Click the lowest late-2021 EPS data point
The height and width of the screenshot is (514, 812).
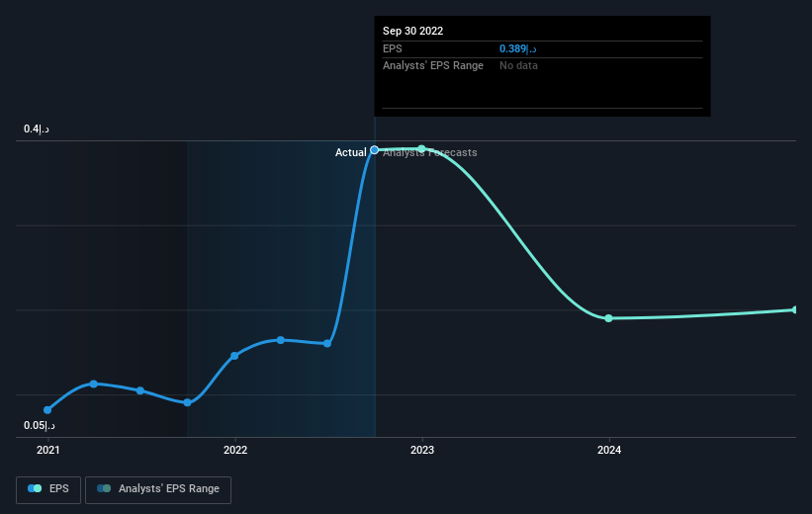pyautogui.click(x=188, y=402)
